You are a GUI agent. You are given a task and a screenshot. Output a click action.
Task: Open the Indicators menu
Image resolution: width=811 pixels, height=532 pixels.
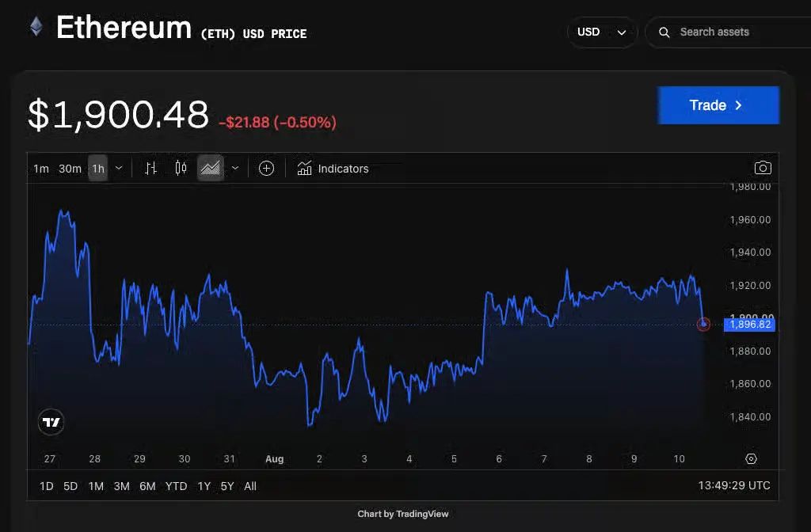[x=333, y=169]
